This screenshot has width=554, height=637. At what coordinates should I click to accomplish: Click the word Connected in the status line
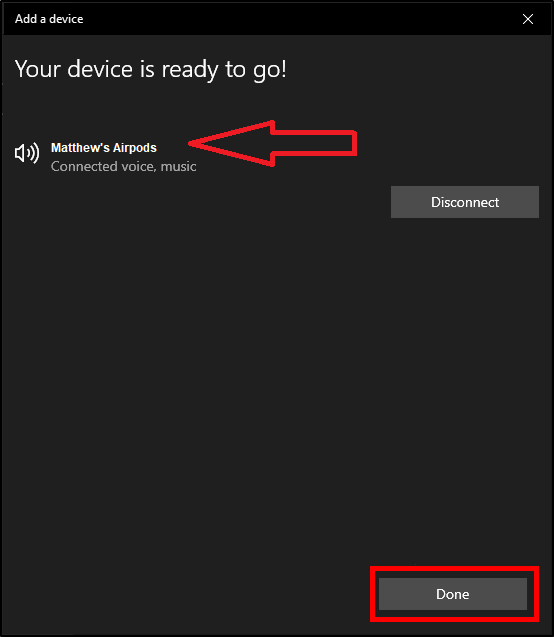[x=78, y=166]
